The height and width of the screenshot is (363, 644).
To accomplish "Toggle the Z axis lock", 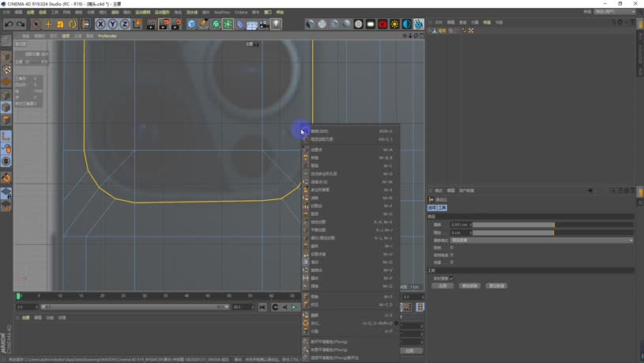I will pos(124,25).
